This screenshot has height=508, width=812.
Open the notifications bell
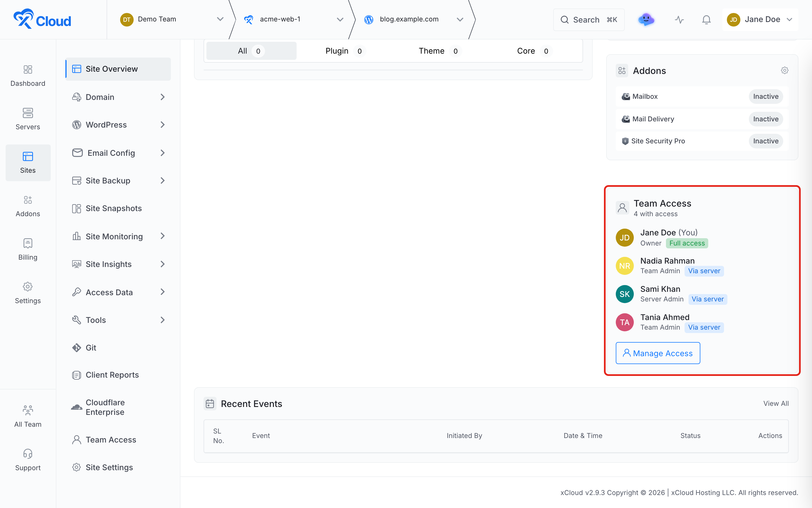[x=706, y=19]
